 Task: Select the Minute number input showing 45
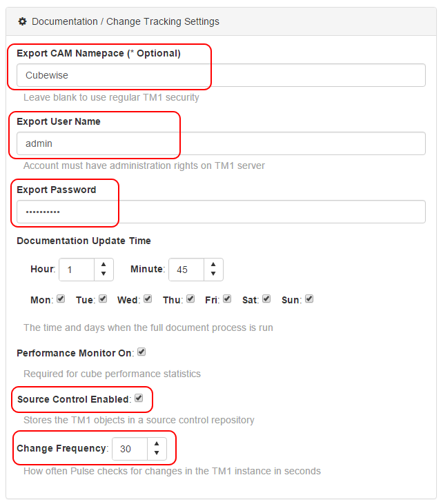186,270
